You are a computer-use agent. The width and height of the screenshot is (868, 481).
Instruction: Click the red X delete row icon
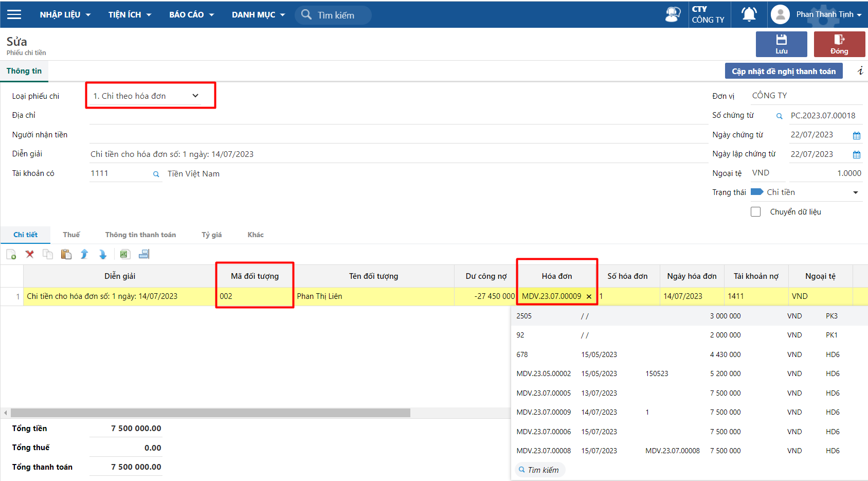pos(30,254)
